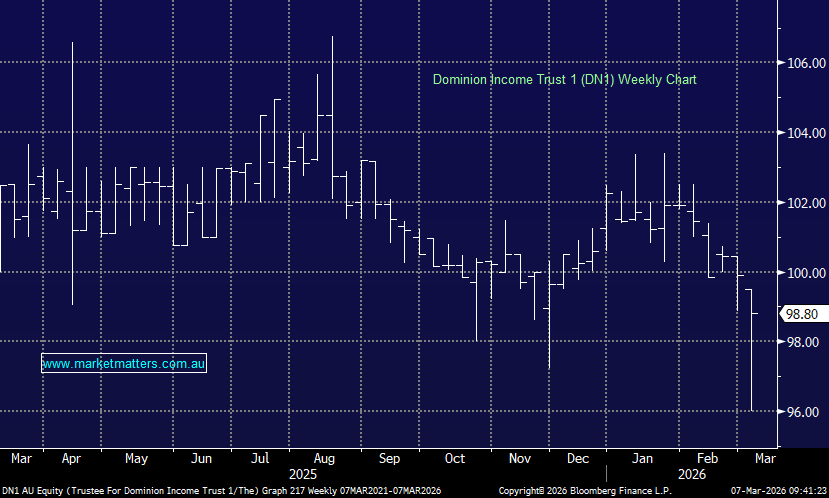Click the 100.00 price axis label

point(805,273)
